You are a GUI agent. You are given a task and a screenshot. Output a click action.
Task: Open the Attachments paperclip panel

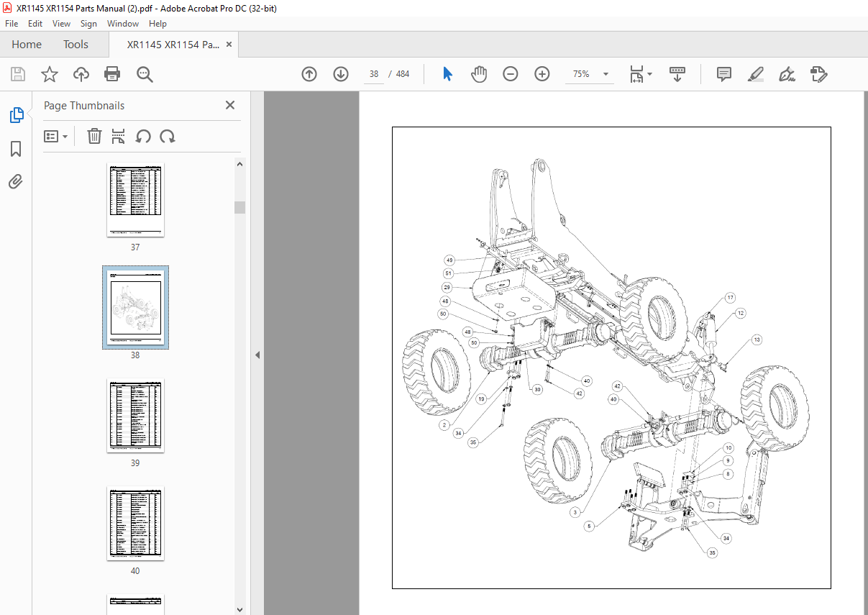pos(16,182)
